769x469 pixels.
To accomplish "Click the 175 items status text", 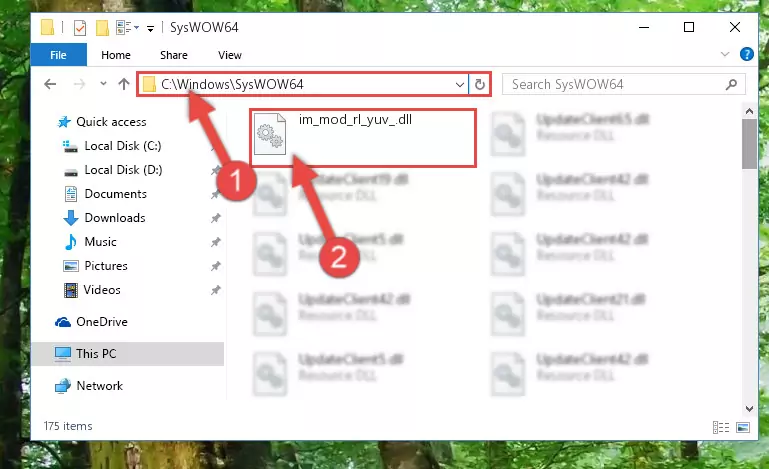I will click(68, 426).
